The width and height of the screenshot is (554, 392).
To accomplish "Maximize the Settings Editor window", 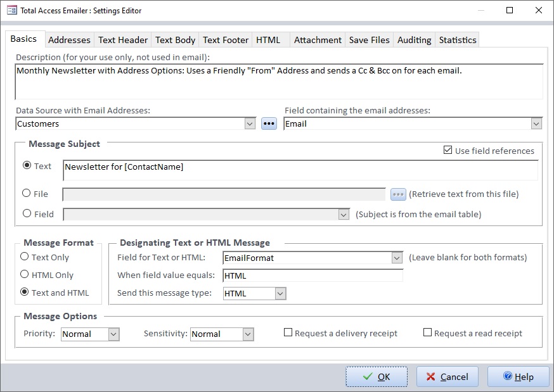I will 510,10.
